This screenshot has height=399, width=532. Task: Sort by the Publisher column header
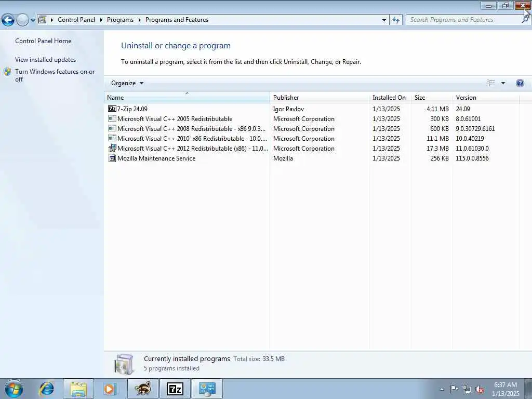point(320,97)
